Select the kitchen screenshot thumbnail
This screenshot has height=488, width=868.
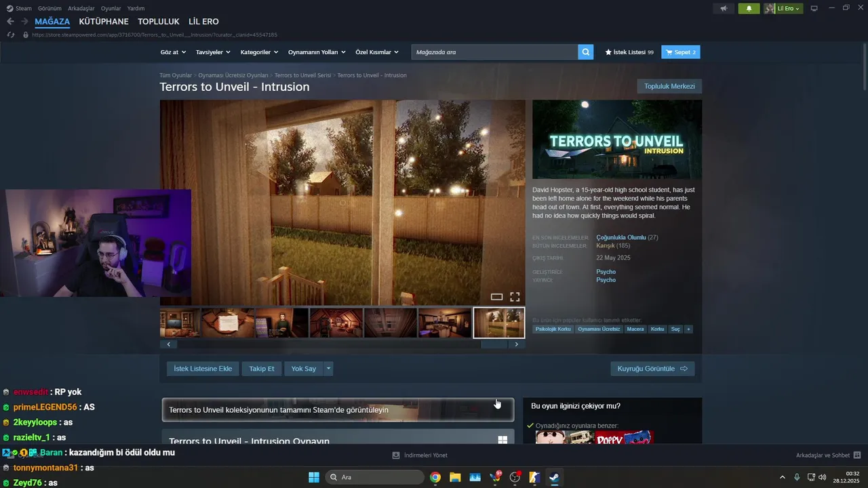[x=444, y=323]
